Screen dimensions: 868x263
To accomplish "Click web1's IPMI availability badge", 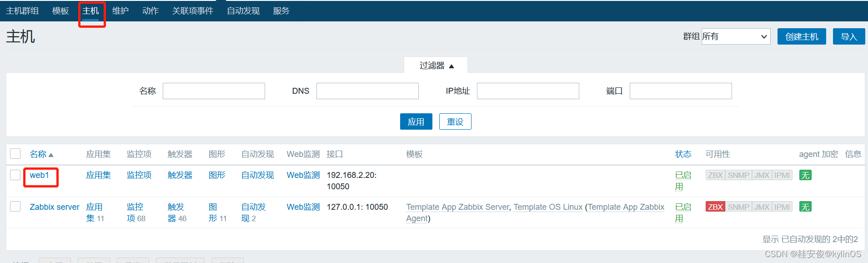I will [782, 175].
